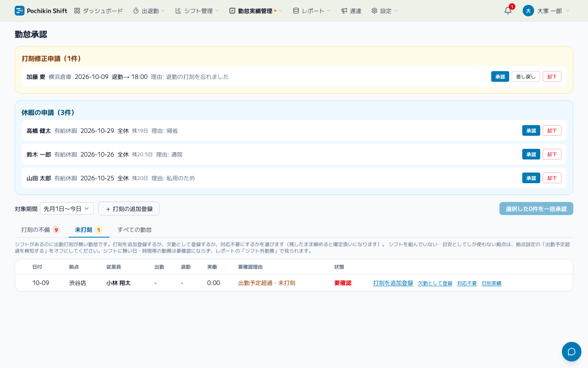Reject 鈴木 一郎's leave request

click(552, 154)
